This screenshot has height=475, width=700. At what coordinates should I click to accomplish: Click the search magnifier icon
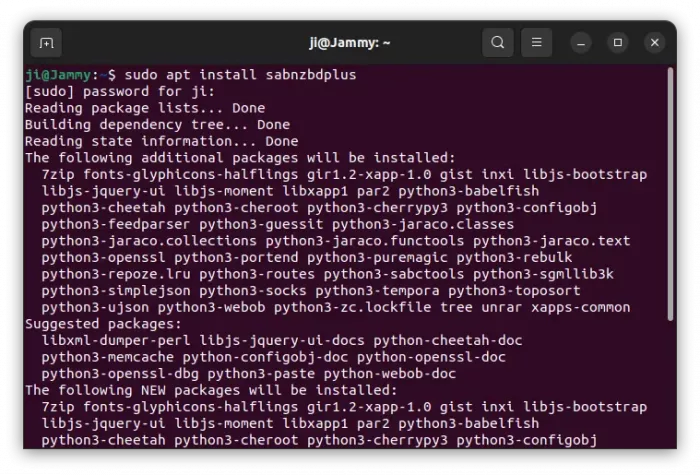497,43
